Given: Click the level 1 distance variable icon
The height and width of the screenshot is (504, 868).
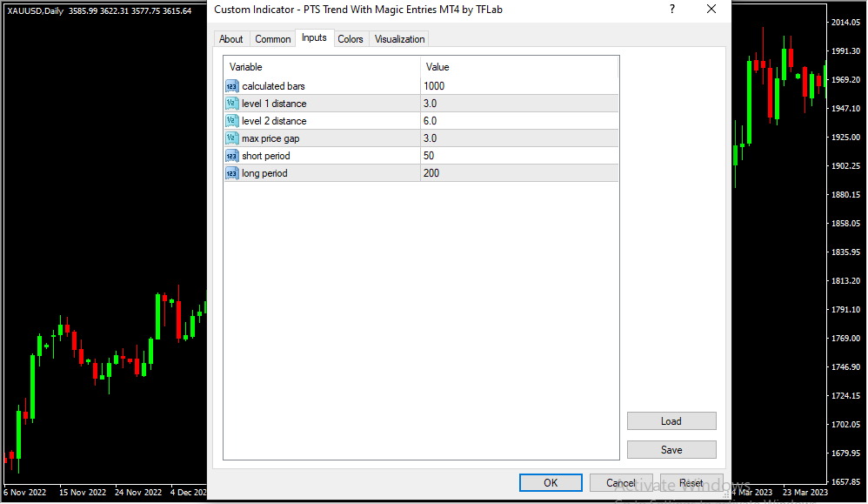Looking at the screenshot, I should click(x=231, y=104).
